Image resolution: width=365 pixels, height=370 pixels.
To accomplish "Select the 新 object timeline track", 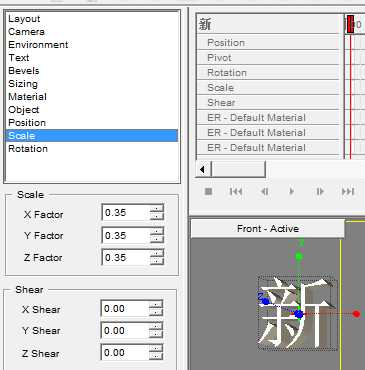I will (x=268, y=24).
